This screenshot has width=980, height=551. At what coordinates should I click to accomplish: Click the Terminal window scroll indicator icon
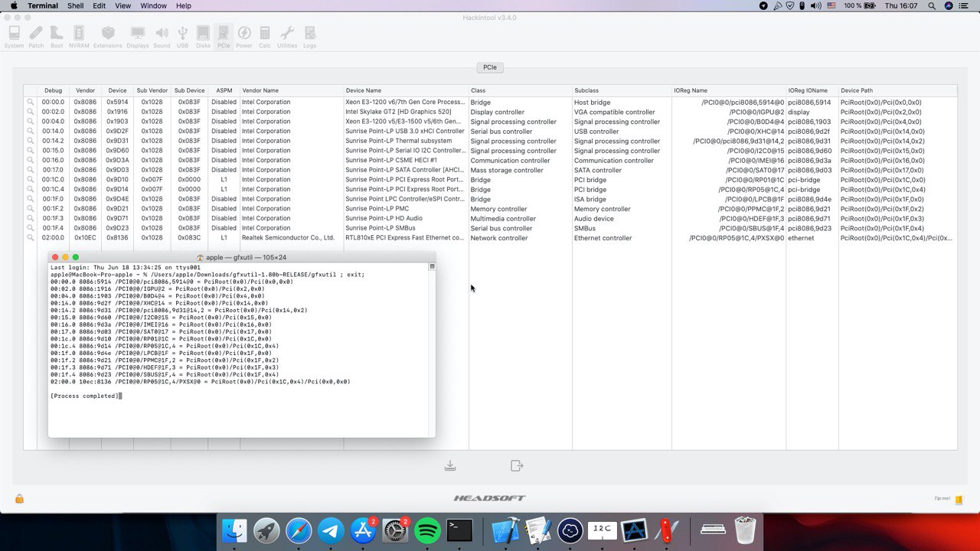432,266
